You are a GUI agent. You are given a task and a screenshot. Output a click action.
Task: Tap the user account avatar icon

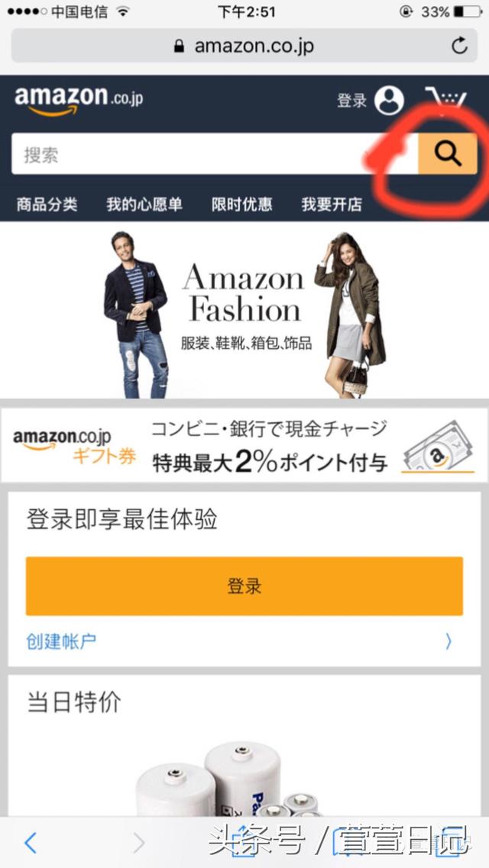[389, 100]
